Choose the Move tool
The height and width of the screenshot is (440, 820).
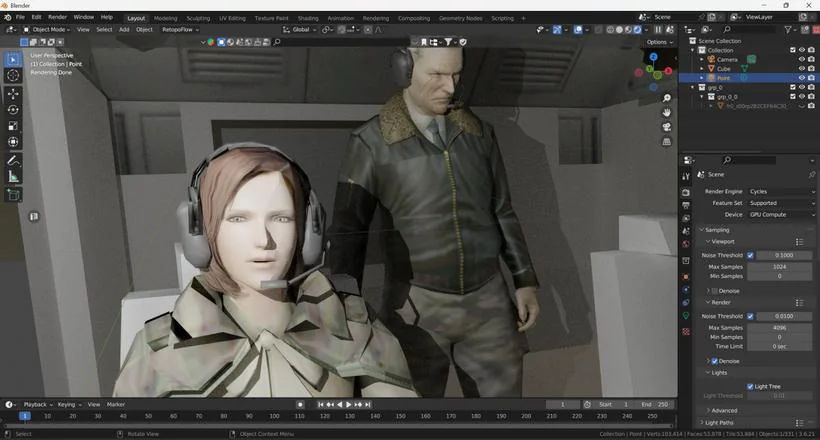pyautogui.click(x=13, y=94)
